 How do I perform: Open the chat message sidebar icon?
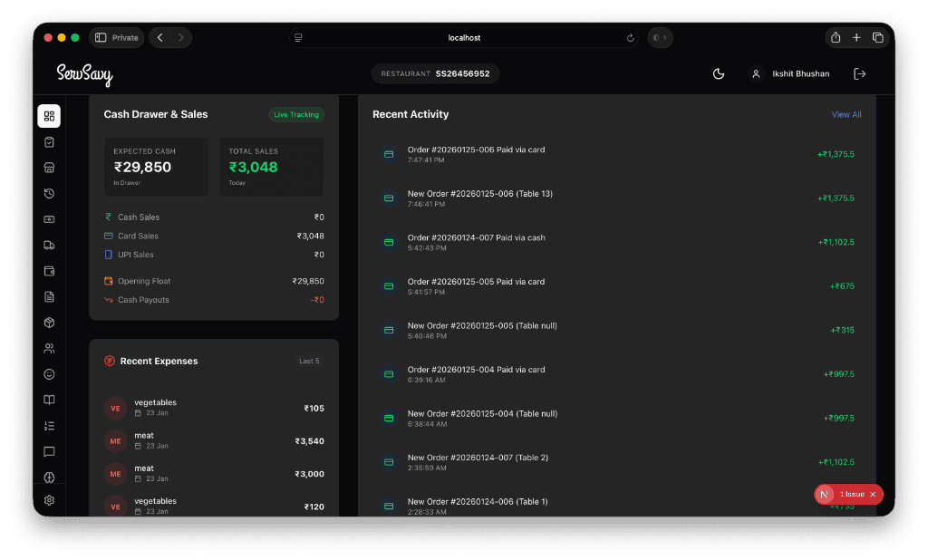49,451
